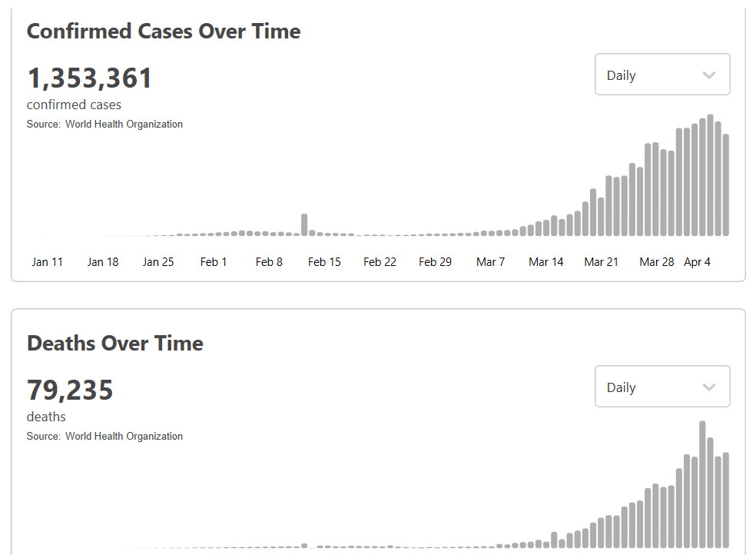This screenshot has width=756, height=555.
Task: Click the chevron arrow in the Confirmed Cases dropdown
Action: [709, 75]
